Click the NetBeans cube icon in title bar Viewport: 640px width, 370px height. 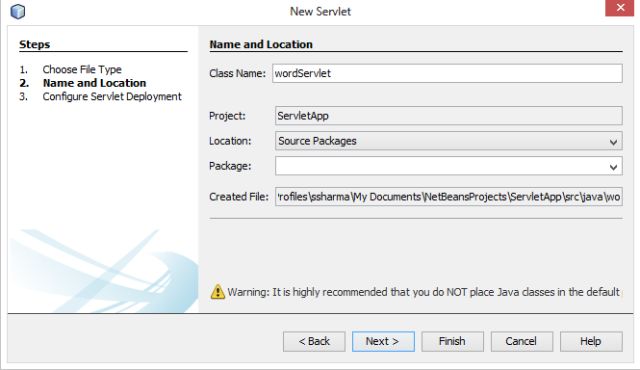click(18, 11)
